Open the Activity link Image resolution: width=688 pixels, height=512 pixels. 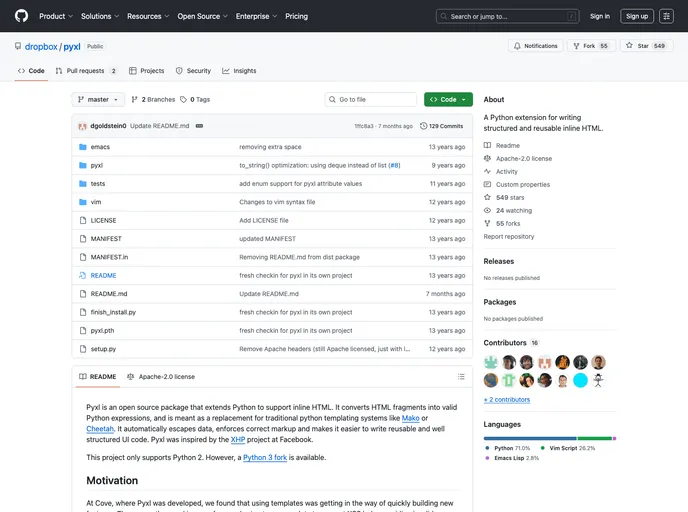coord(501,172)
